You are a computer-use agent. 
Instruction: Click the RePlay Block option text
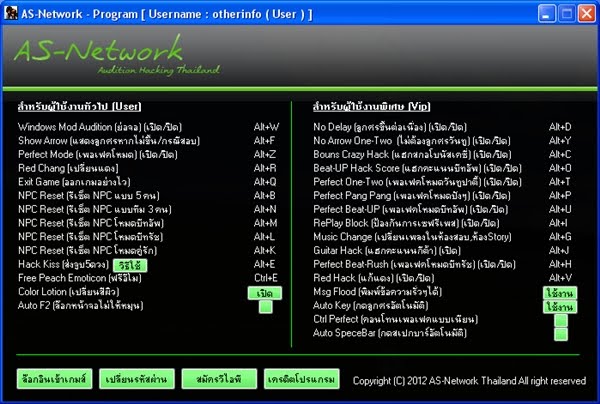tap(406, 223)
